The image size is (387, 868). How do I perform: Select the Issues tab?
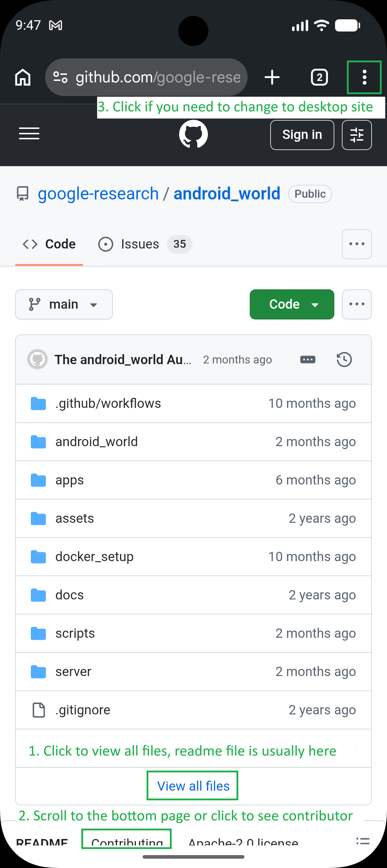click(145, 244)
